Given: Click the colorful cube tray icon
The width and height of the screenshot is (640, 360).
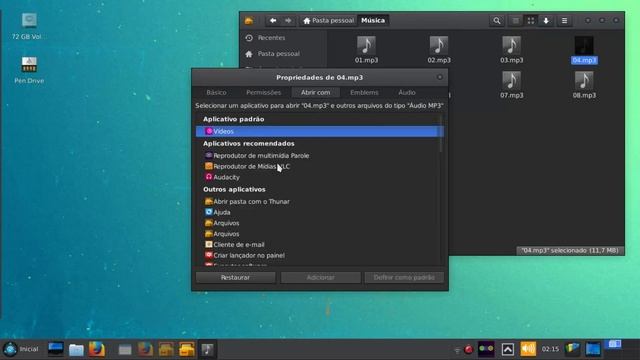Looking at the screenshot, I should click(572, 349).
